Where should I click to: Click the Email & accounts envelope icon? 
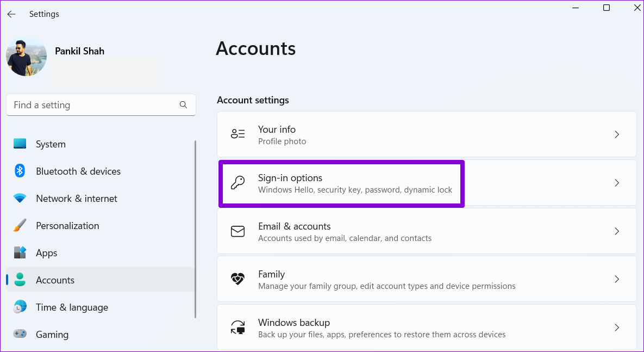[238, 231]
